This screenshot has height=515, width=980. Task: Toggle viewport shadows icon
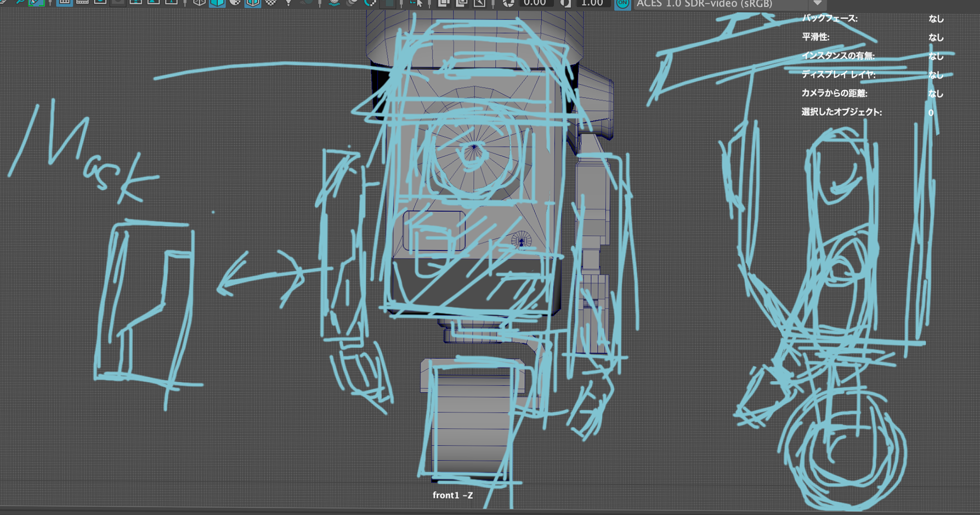[306, 3]
